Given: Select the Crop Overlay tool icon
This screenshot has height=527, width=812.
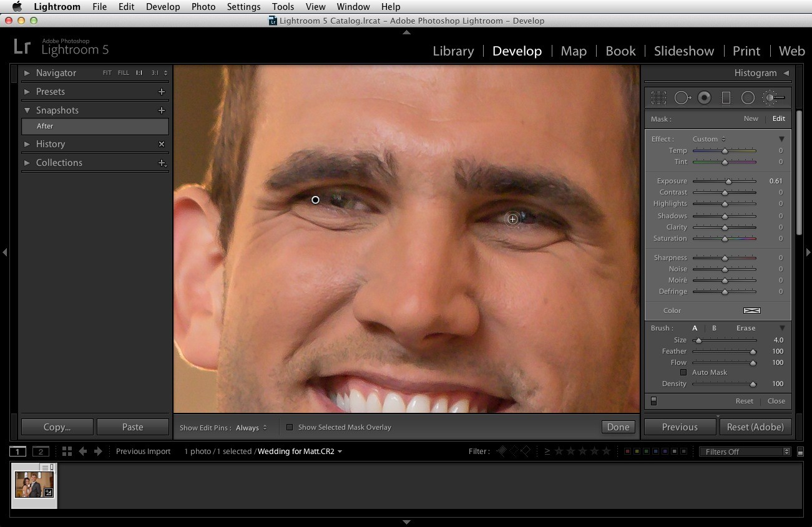Looking at the screenshot, I should [658, 98].
